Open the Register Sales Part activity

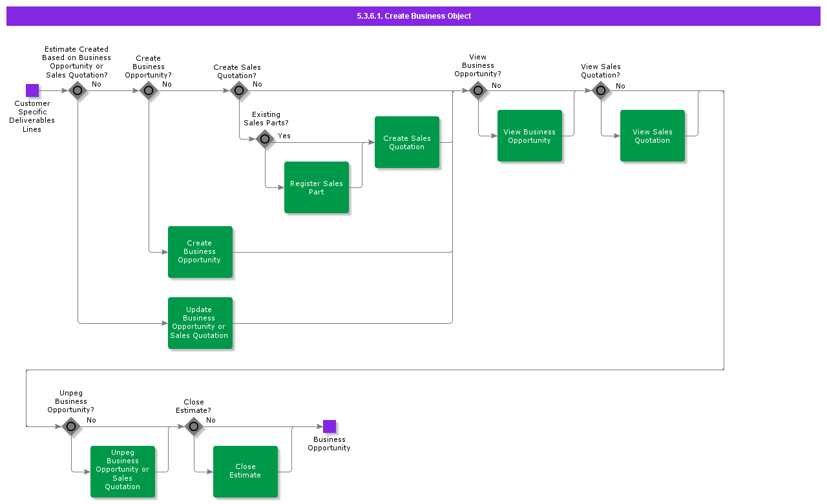pos(317,187)
